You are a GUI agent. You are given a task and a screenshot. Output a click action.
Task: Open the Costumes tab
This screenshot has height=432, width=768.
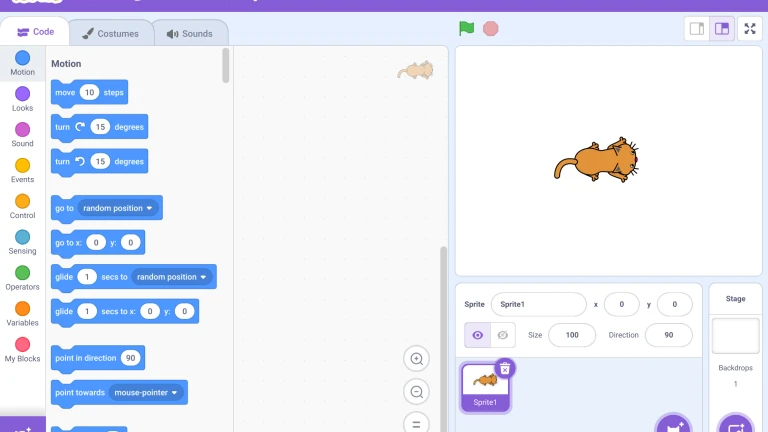click(111, 33)
